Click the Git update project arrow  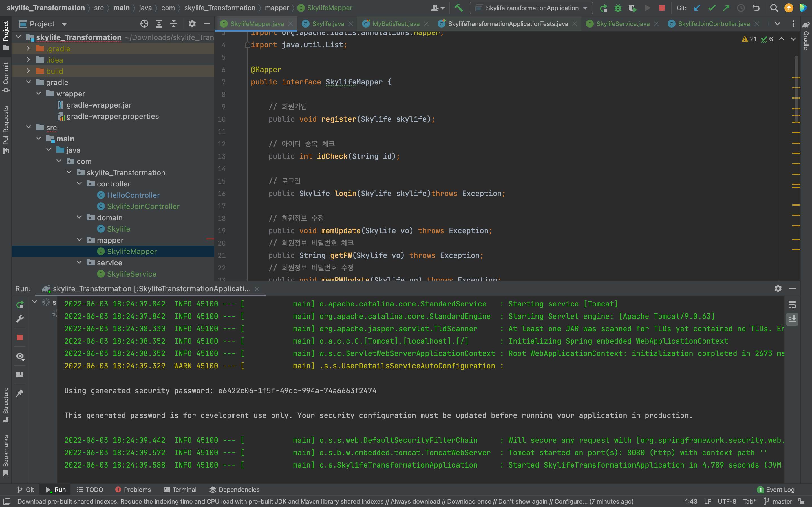click(x=697, y=8)
